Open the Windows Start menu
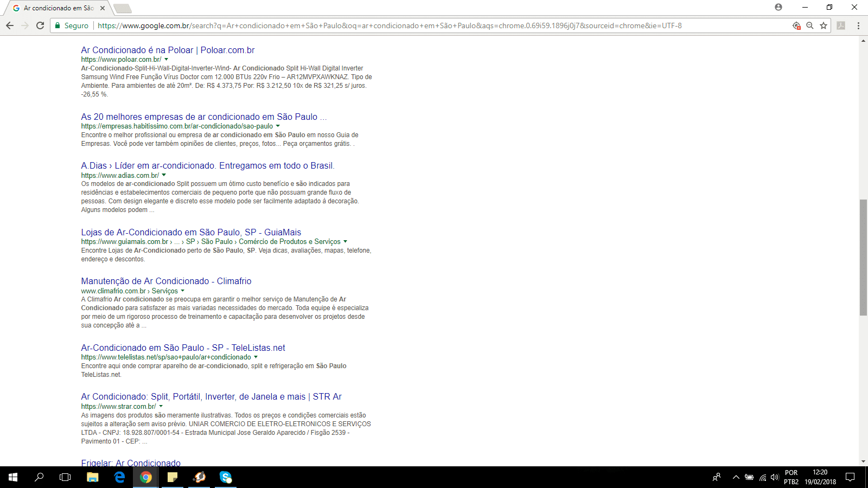 pos(13,477)
